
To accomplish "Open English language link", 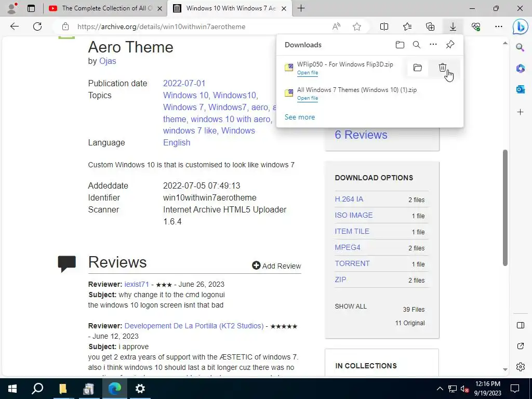I will pyautogui.click(x=177, y=142).
